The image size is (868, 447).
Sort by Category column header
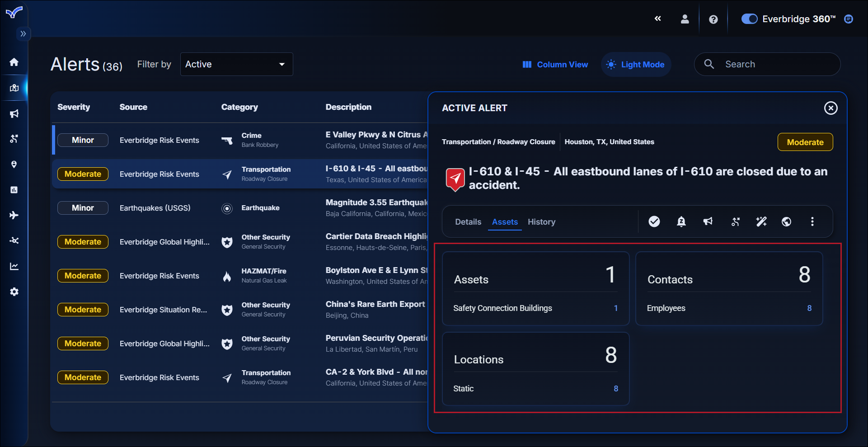pyautogui.click(x=239, y=107)
